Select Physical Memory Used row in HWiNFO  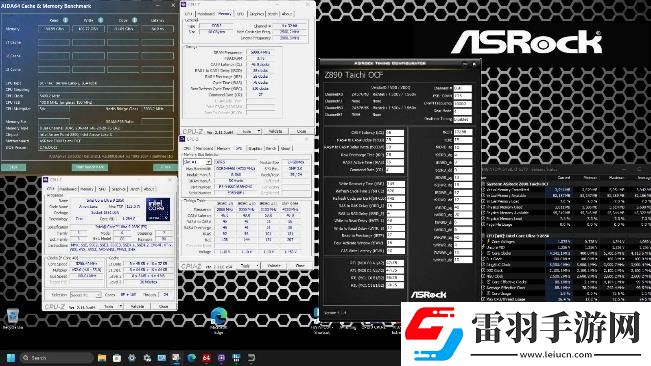click(567, 207)
